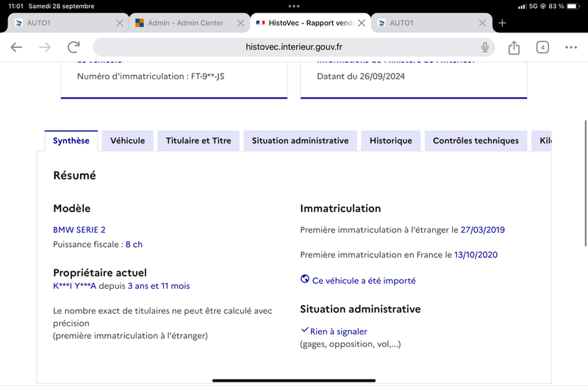588x386 pixels.
Task: Open the share sheet icon
Action: pos(514,47)
